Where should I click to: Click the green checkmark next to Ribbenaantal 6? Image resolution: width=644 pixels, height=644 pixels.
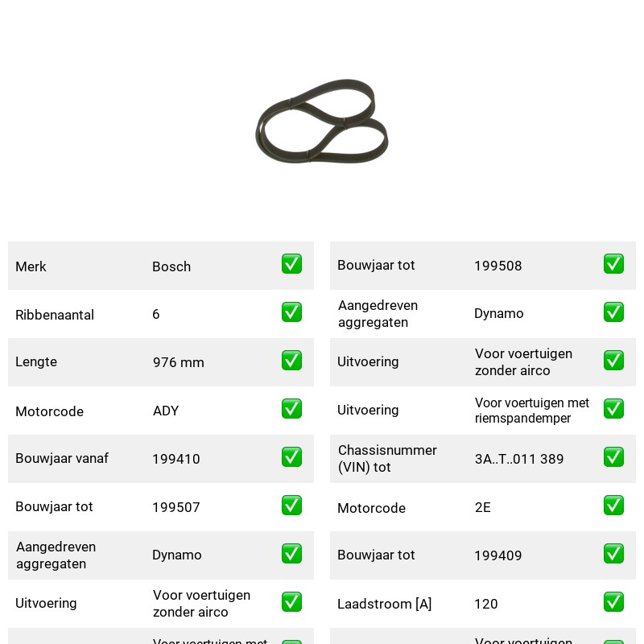click(291, 312)
